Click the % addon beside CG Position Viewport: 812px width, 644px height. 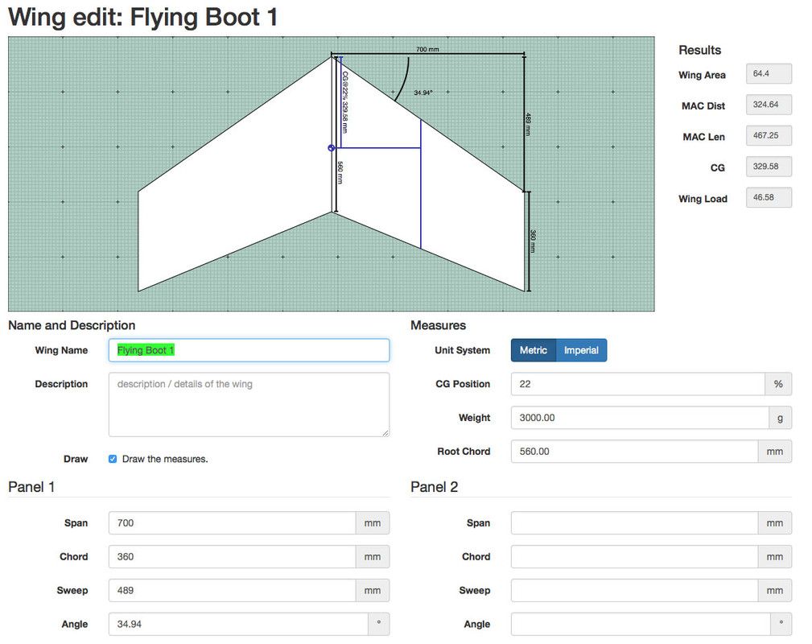click(778, 384)
